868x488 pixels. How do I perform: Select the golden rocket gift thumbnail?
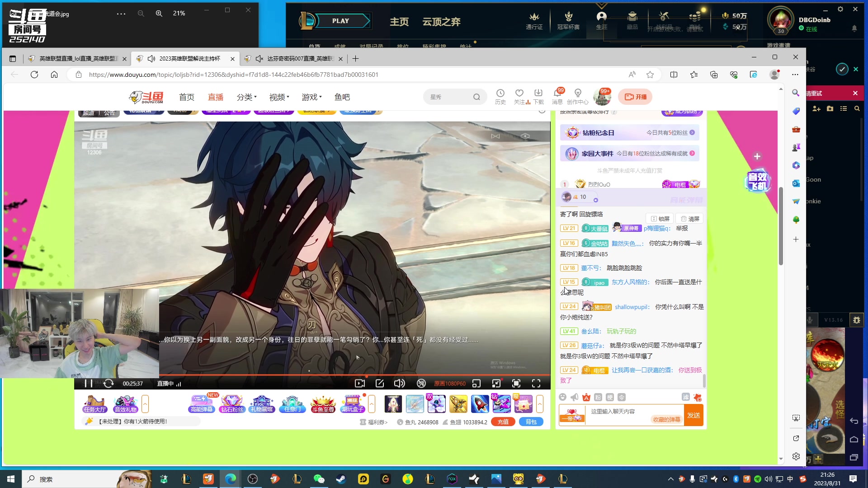tap(458, 404)
